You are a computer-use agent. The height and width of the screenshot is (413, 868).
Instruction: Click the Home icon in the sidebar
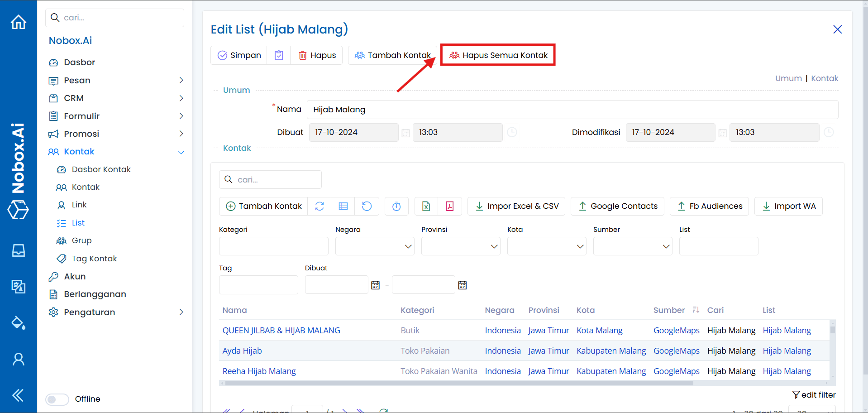tap(18, 22)
